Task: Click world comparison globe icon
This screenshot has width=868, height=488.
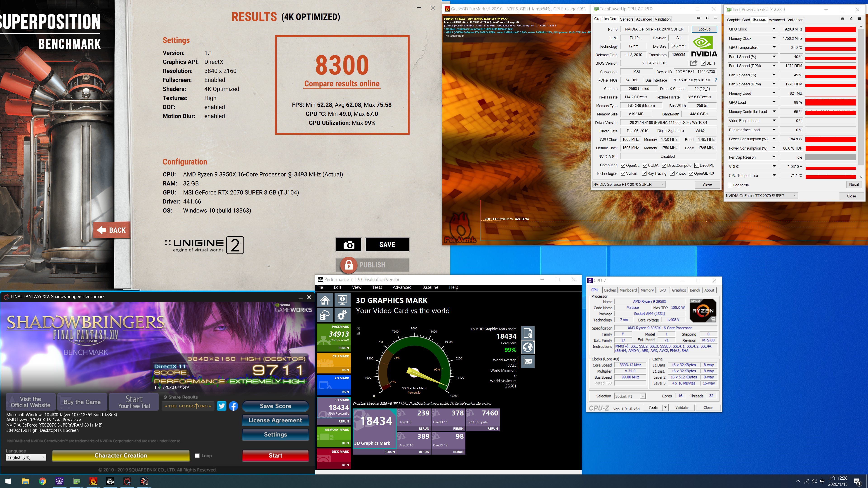Action: tap(528, 347)
